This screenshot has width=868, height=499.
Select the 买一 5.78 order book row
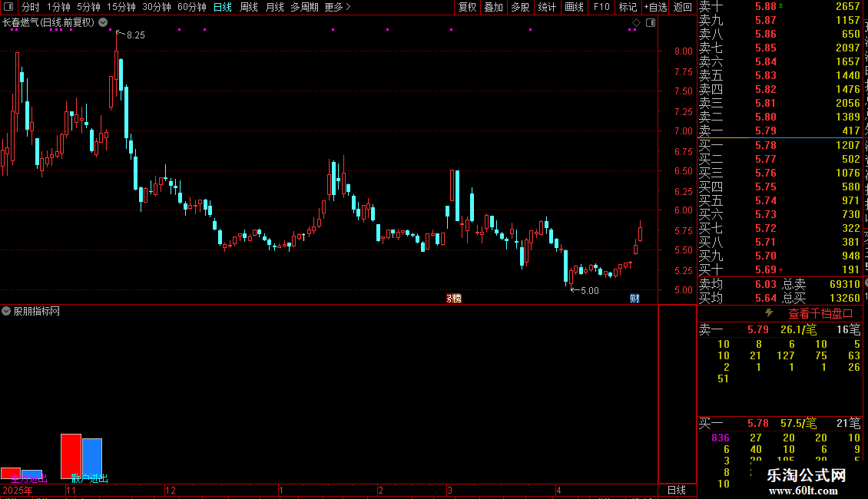pyautogui.click(x=780, y=145)
